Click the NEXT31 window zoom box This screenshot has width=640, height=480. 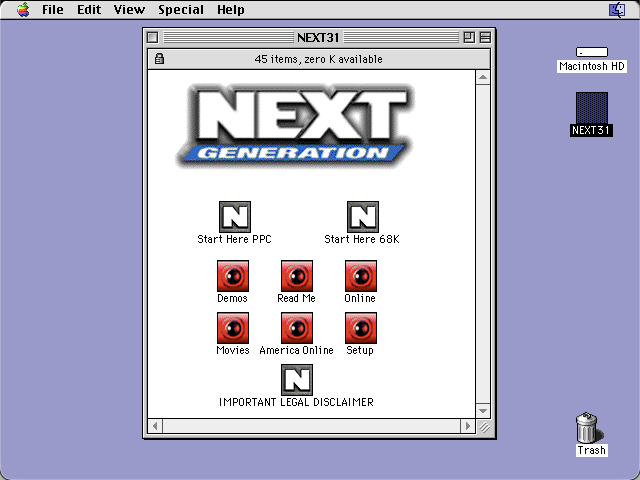(x=469, y=38)
